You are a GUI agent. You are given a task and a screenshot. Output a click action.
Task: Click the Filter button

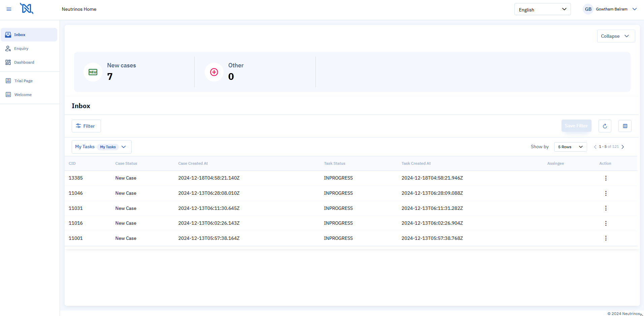tap(86, 126)
